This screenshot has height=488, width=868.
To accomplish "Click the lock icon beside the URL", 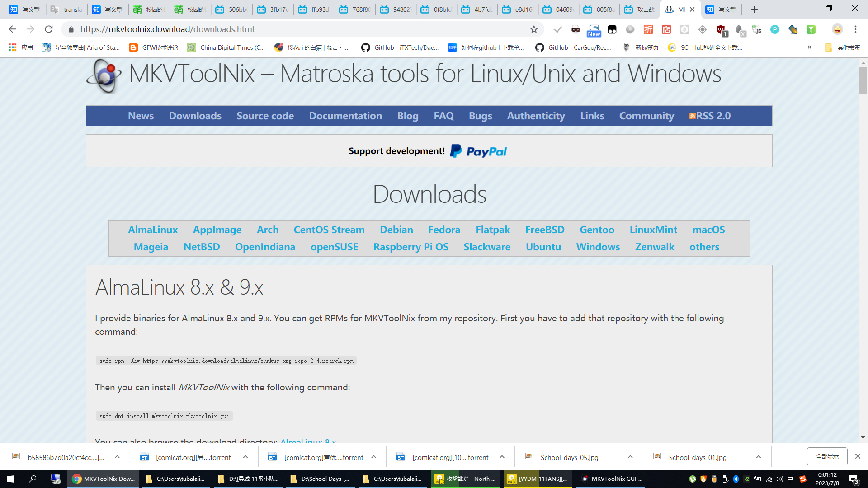I will pos(71,29).
